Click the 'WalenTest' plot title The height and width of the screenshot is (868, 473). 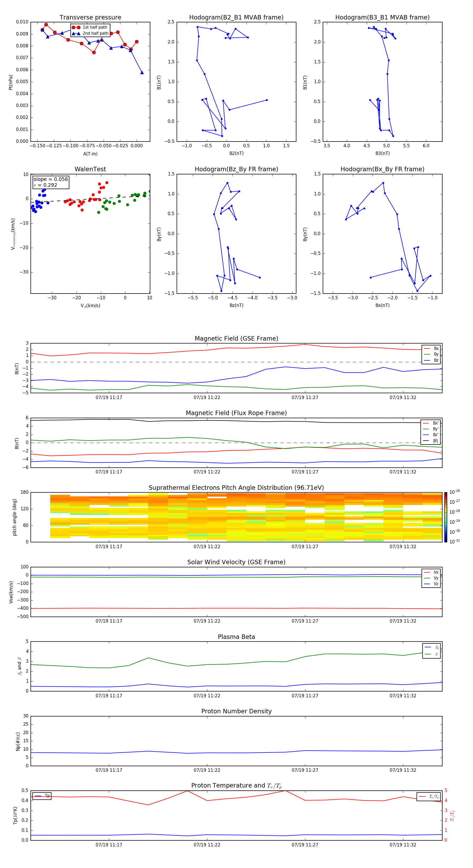90,169
